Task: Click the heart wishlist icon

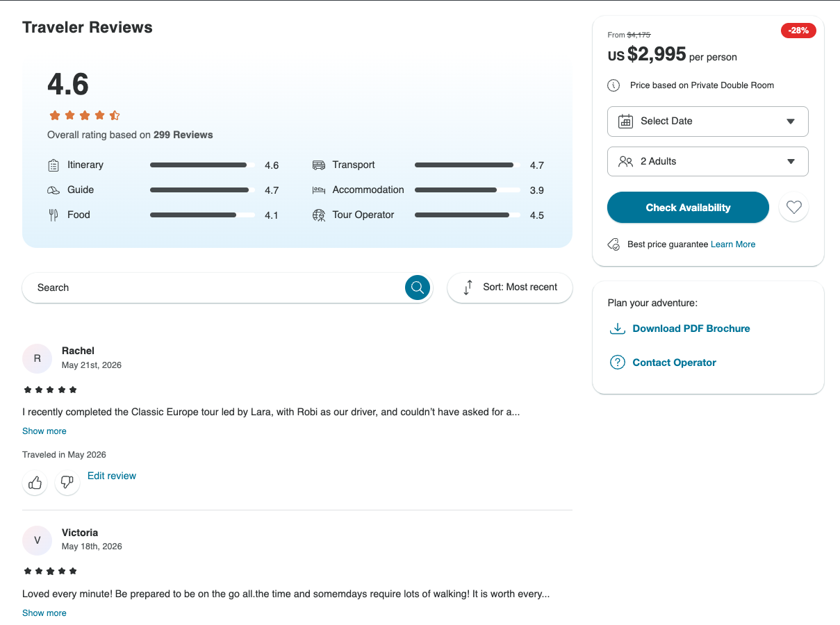Action: pyautogui.click(x=794, y=207)
